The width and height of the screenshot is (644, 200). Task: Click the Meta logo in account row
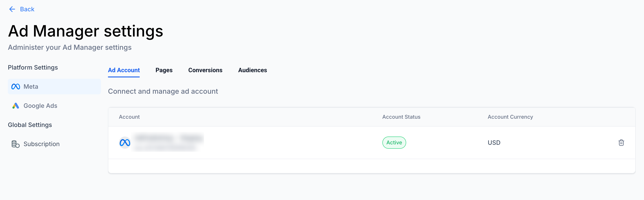coord(125,143)
